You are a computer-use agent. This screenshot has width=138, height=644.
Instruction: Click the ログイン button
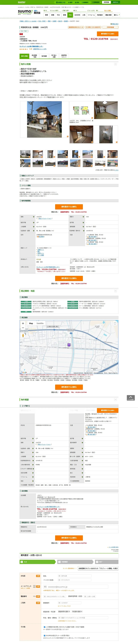115,2
